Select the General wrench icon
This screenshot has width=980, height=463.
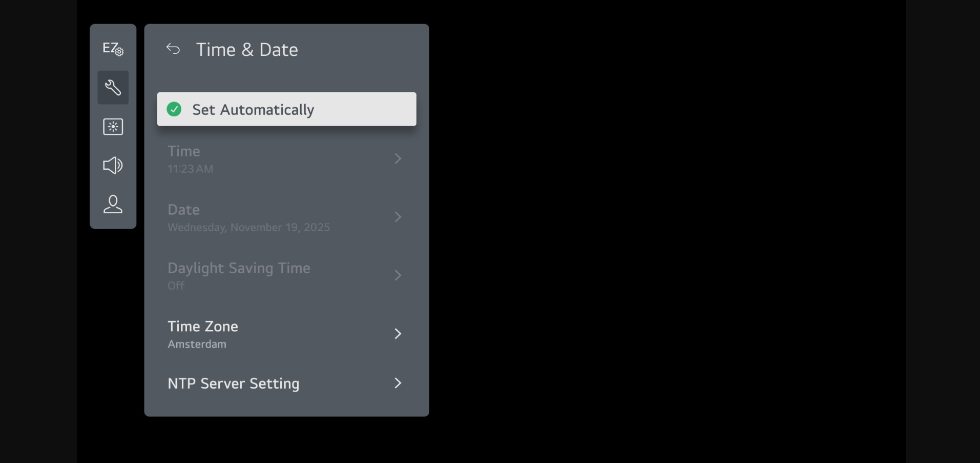(113, 88)
